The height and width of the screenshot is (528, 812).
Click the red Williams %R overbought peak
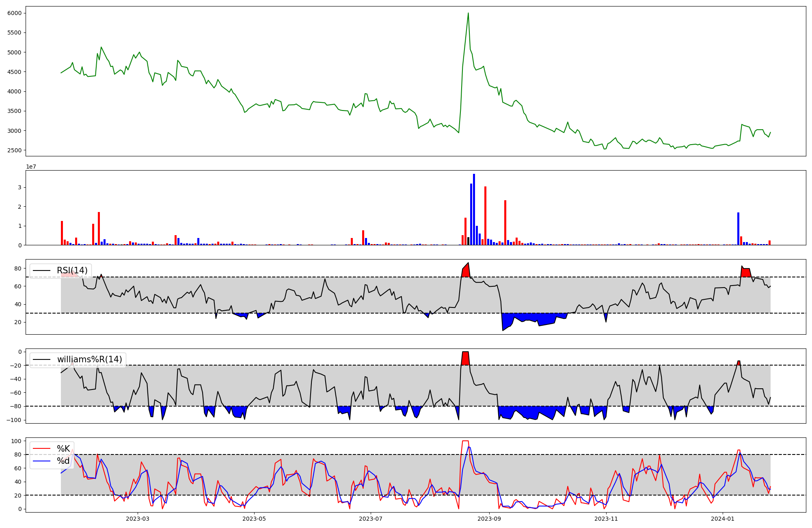pyautogui.click(x=465, y=358)
